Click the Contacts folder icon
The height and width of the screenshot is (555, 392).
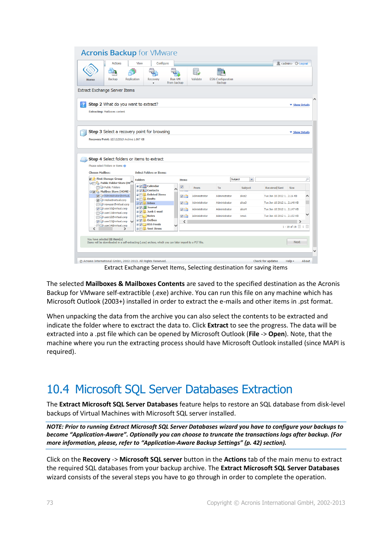(145, 190)
